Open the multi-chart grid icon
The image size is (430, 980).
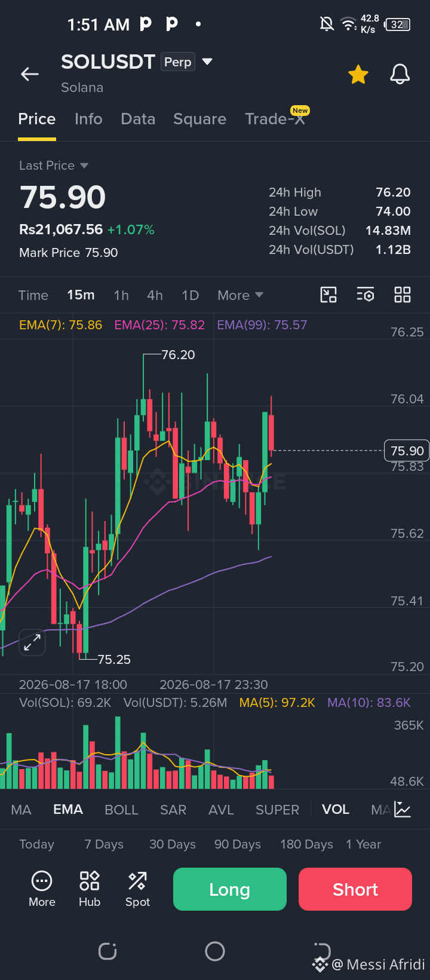tap(403, 295)
